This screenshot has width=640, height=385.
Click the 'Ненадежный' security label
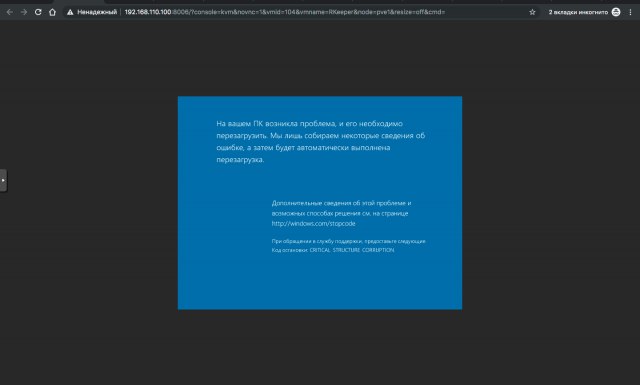(97, 12)
